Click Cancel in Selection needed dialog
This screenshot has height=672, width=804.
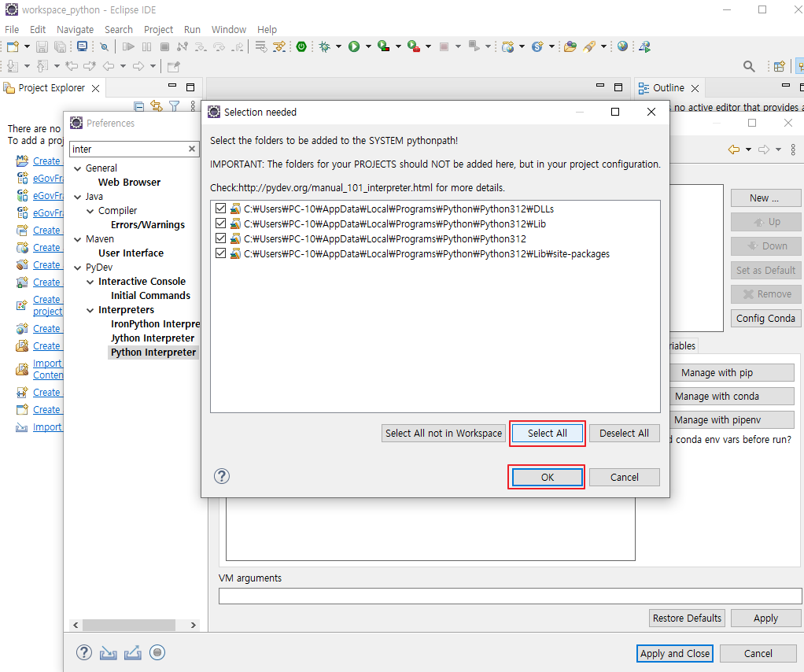coord(624,477)
